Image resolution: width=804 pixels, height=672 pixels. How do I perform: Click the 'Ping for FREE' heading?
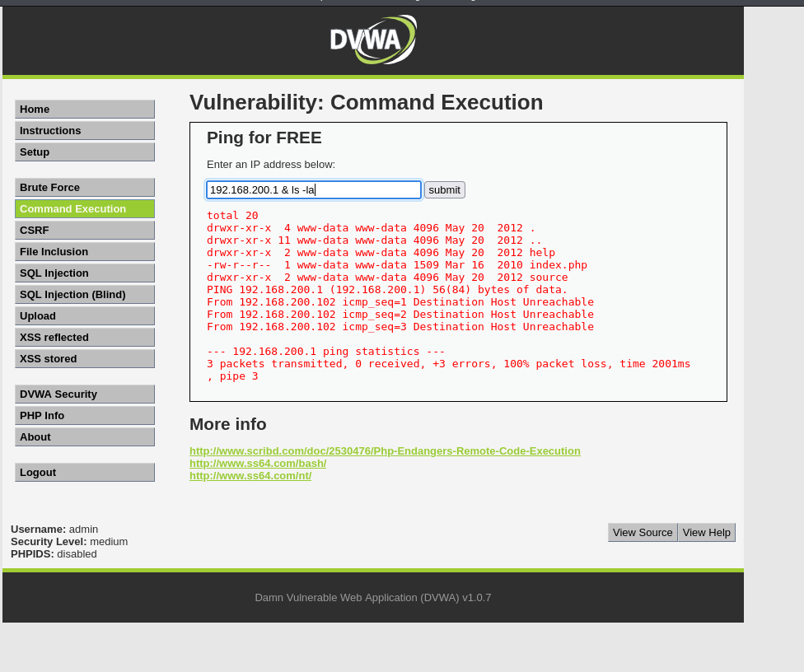point(264,138)
